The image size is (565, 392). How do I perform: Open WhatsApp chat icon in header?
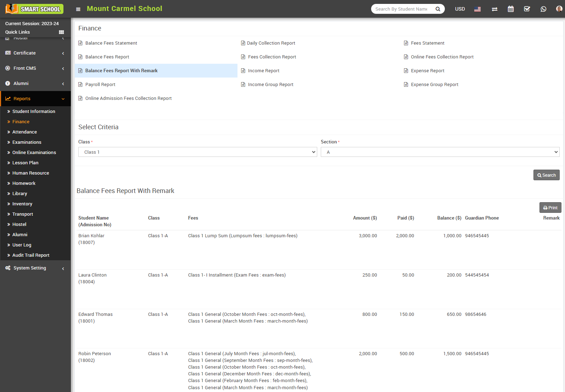coord(543,9)
